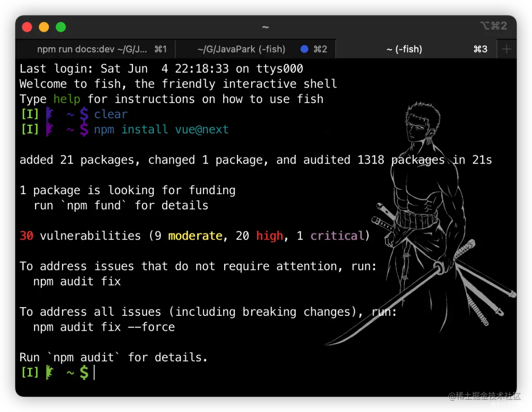Click the 'Run `npm audit` for details.' line
Screen dimensions: 532x412
point(113,357)
